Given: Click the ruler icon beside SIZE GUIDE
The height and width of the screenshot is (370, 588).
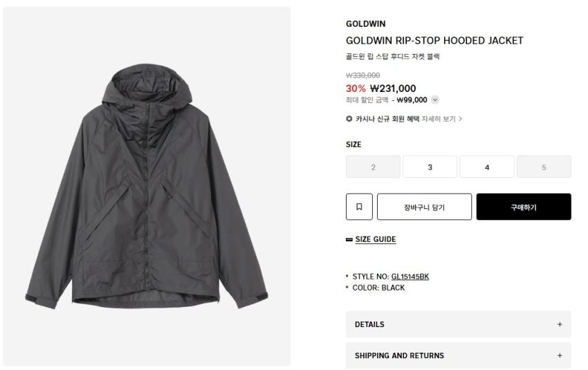Looking at the screenshot, I should coord(349,239).
